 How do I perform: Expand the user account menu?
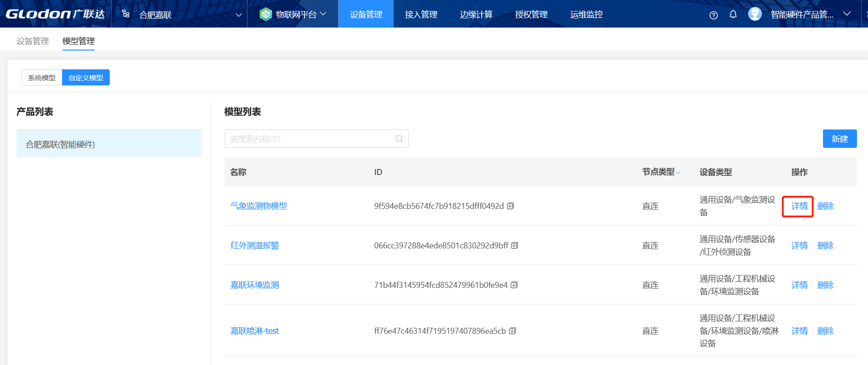[846, 14]
